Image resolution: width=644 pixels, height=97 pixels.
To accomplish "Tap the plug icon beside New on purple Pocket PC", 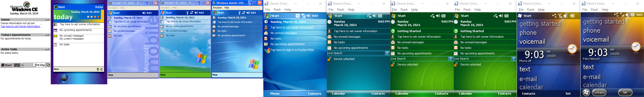I will tap(98, 69).
